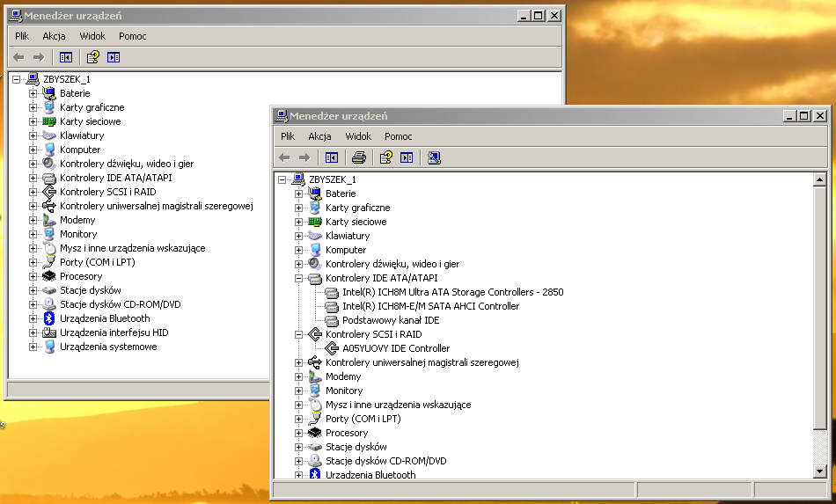Expand Stacje dysków in background window
This screenshot has width=836, height=504.
33,290
